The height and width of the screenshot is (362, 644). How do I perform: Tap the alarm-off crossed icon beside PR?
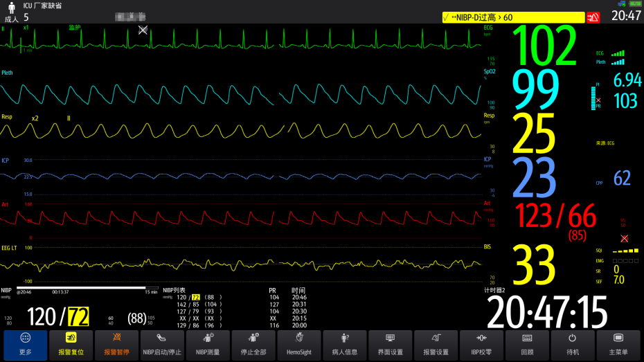coord(598,100)
